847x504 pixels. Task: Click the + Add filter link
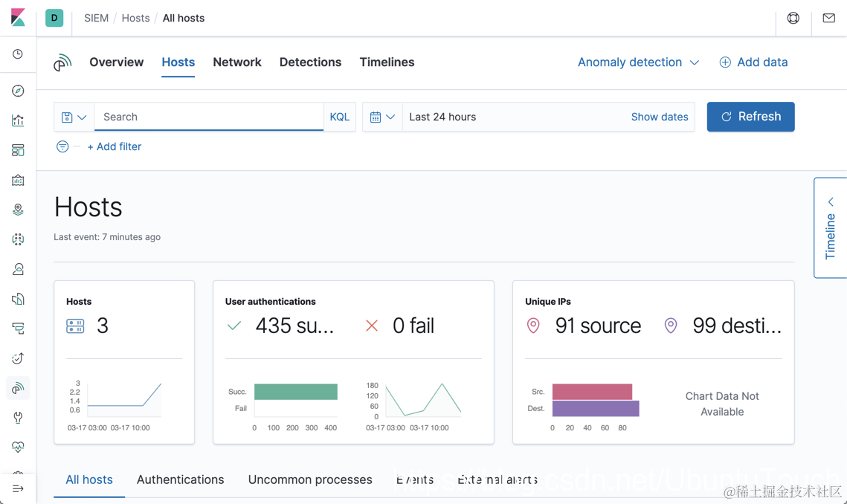[114, 146]
